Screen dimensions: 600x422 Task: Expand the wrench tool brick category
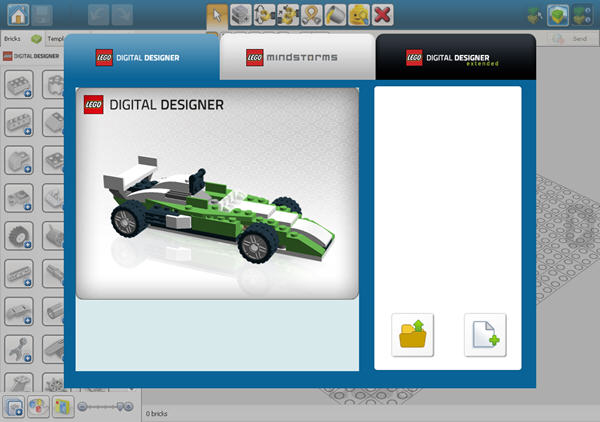[x=17, y=347]
